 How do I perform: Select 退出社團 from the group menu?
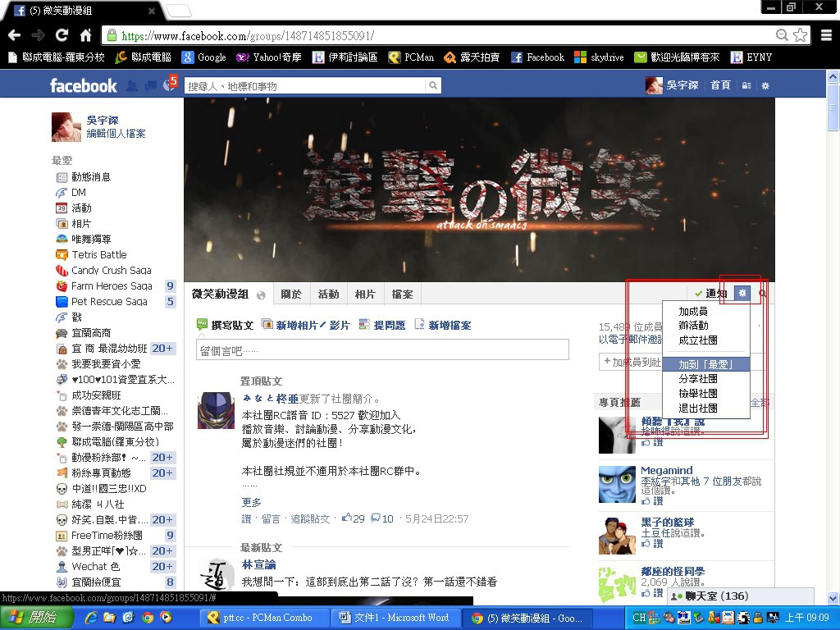pos(706,408)
